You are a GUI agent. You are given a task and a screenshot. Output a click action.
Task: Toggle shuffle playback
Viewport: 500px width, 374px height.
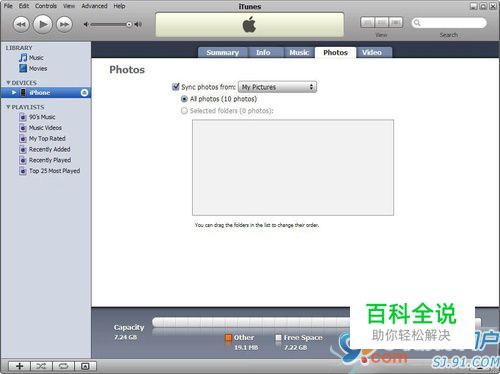(x=41, y=366)
